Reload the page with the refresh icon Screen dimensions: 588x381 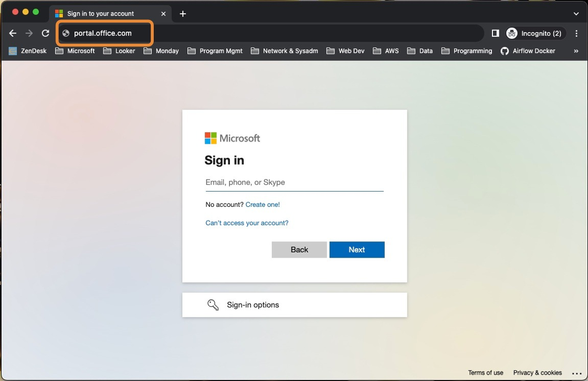click(x=45, y=34)
